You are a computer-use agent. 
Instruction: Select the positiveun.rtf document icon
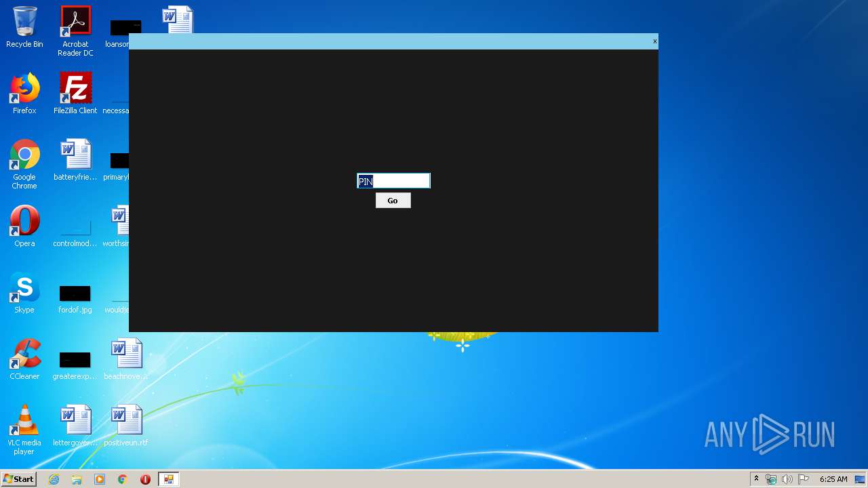coord(126,426)
